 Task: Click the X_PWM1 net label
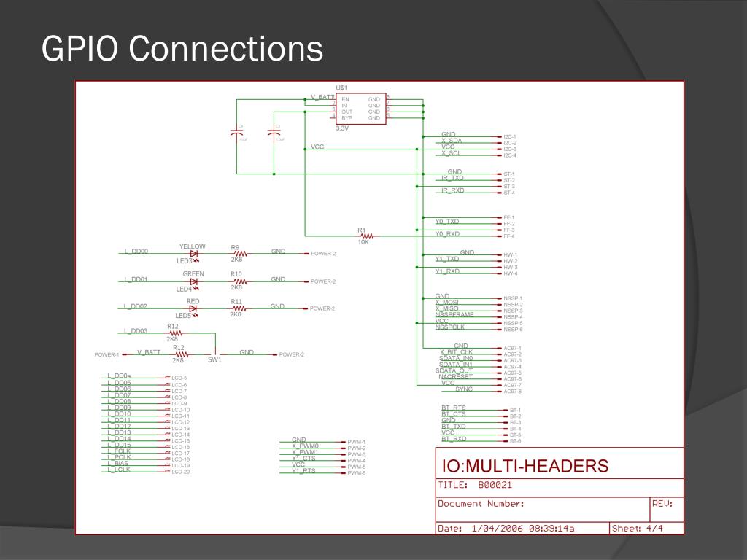[306, 452]
